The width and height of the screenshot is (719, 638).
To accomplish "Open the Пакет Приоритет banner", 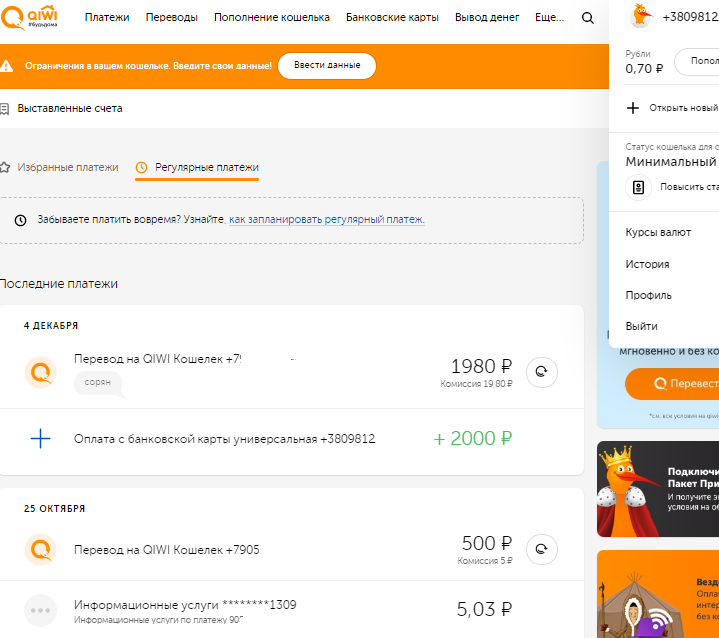I will (x=658, y=489).
